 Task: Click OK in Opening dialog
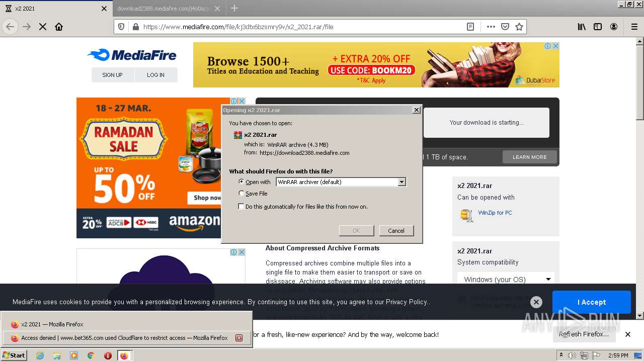click(x=356, y=231)
